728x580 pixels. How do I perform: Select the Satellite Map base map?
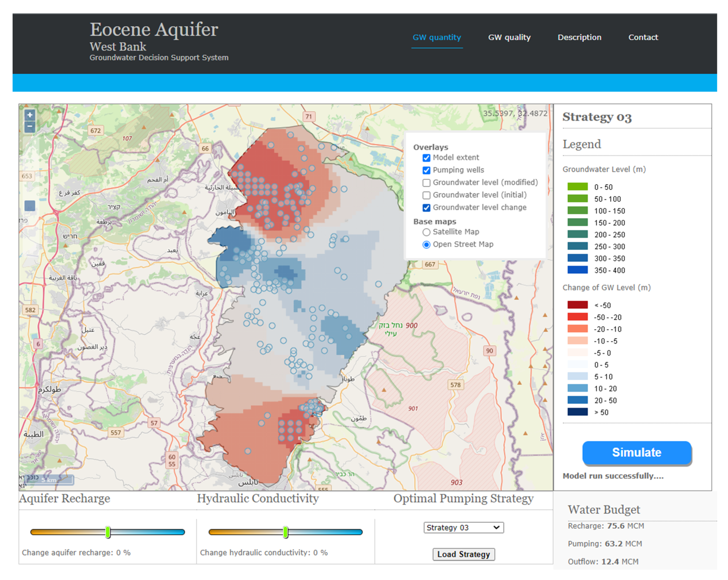pos(427,232)
